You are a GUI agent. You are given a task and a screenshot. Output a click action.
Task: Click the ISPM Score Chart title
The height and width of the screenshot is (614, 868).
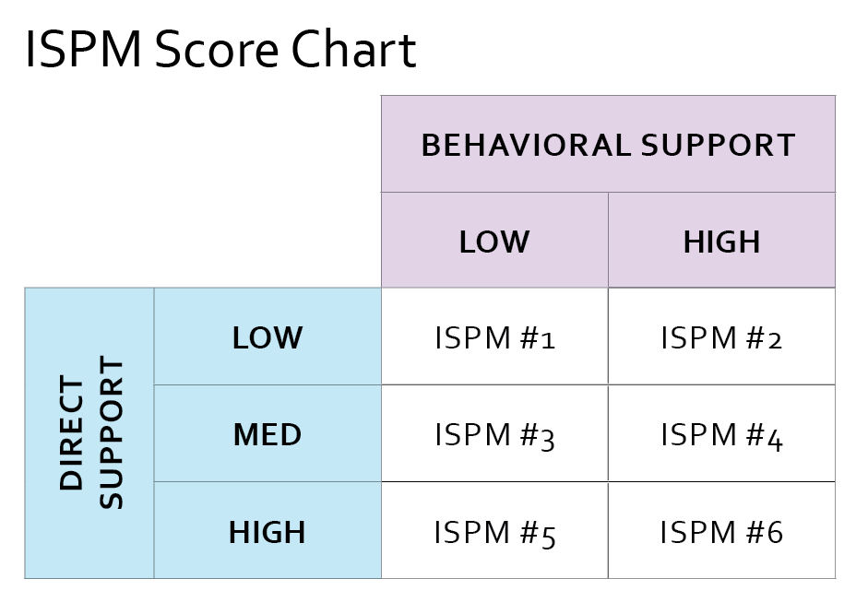(220, 50)
